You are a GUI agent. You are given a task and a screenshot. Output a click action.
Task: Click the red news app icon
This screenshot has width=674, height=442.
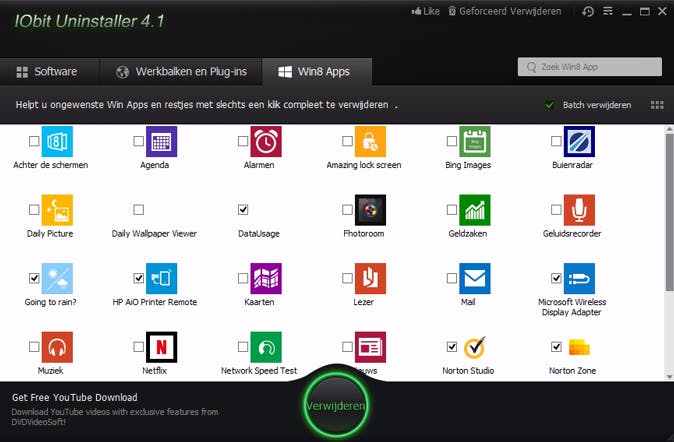371,347
